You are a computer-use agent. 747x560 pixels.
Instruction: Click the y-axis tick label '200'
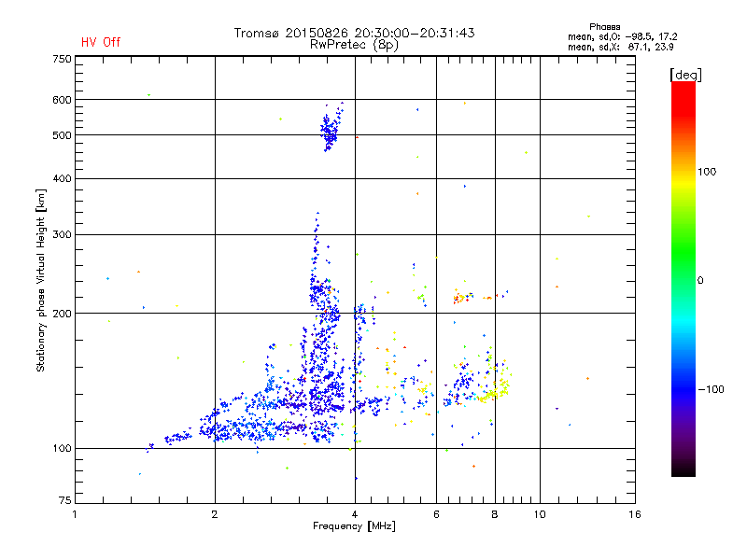click(62, 314)
